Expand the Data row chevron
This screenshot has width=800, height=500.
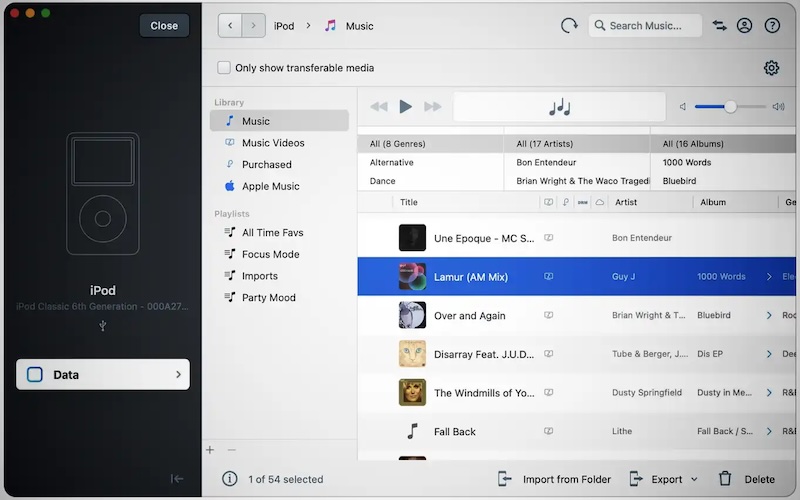click(178, 374)
